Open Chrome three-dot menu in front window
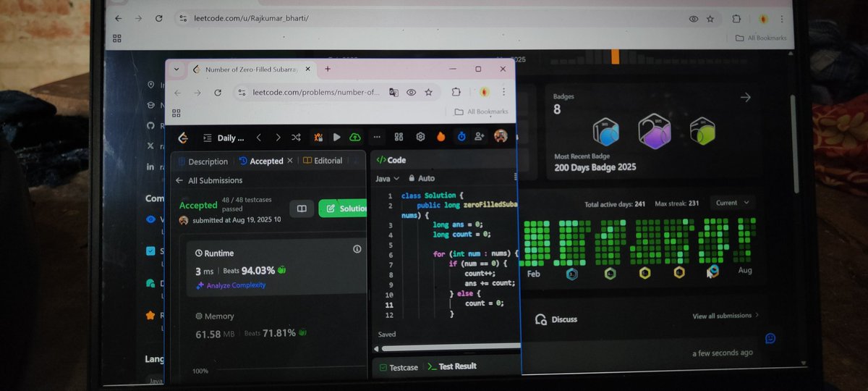The height and width of the screenshot is (391, 868). click(503, 92)
